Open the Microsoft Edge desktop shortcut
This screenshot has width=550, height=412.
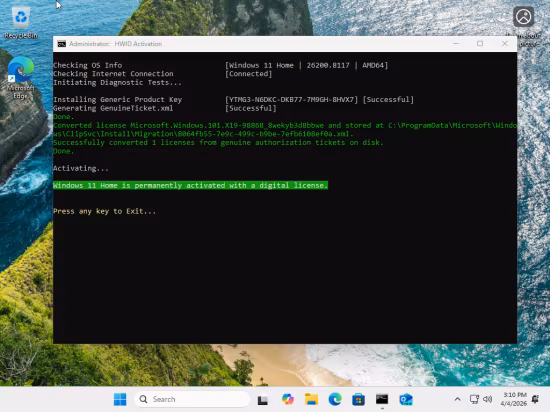pyautogui.click(x=20, y=78)
